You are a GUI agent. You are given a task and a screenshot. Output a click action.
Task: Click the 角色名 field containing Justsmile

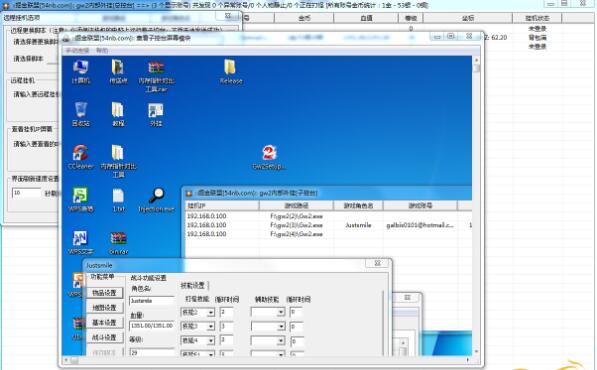point(152,301)
